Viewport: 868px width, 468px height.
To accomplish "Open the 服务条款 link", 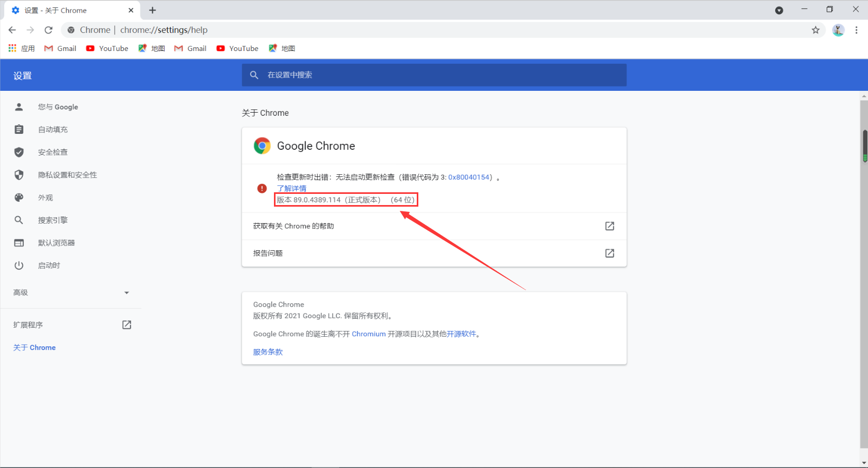I will coord(268,352).
